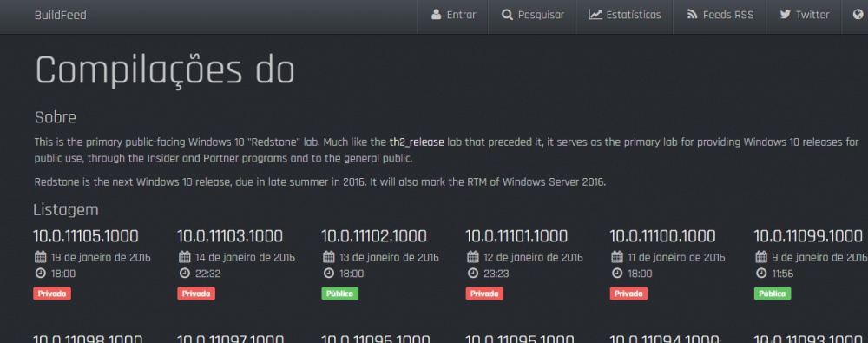Open build 10.0.11102.1000

pyautogui.click(x=374, y=236)
